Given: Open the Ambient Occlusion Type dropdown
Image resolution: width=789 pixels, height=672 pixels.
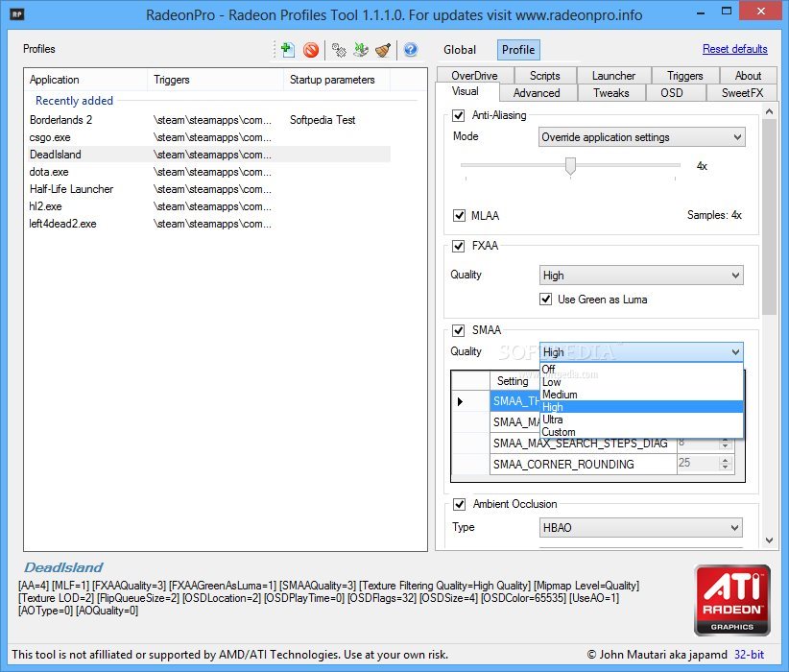Looking at the screenshot, I should [640, 528].
